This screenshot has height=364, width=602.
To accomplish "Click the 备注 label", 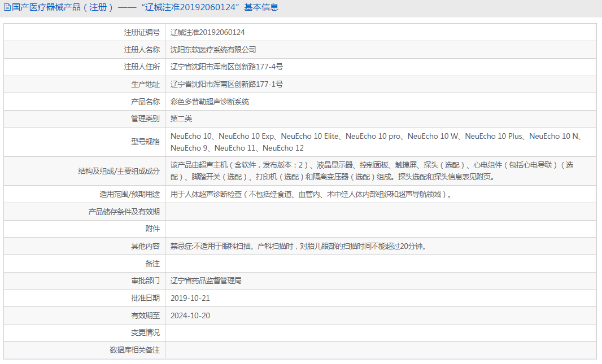I will (x=152, y=264).
